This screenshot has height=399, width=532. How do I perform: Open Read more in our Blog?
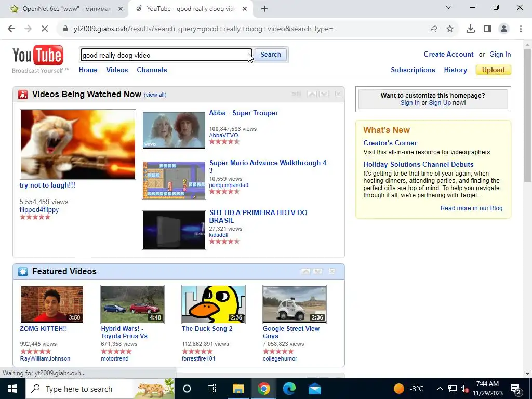tap(471, 208)
